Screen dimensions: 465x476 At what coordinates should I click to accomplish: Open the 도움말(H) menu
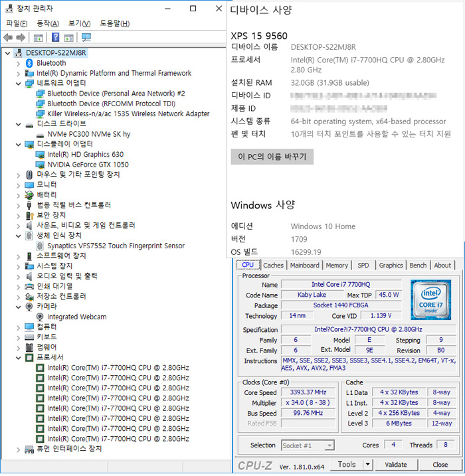click(x=115, y=24)
